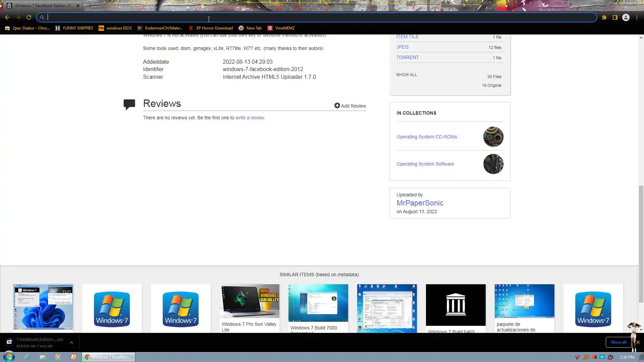Open Windows 7 Pro Sun Valley Lite thumbnail
644x362 pixels.
pyautogui.click(x=250, y=301)
